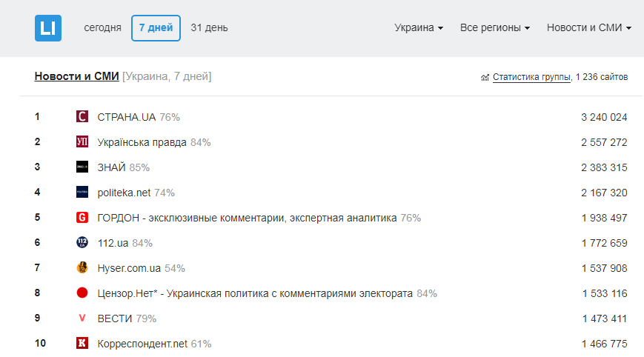Click the 112.ua round favicon
The image size is (644, 357).
pos(82,243)
